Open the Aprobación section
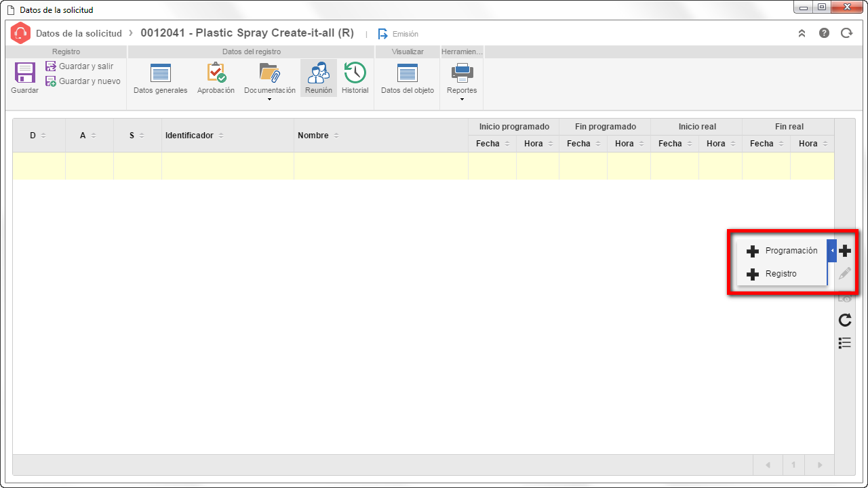Image resolution: width=868 pixels, height=488 pixels. [216, 79]
